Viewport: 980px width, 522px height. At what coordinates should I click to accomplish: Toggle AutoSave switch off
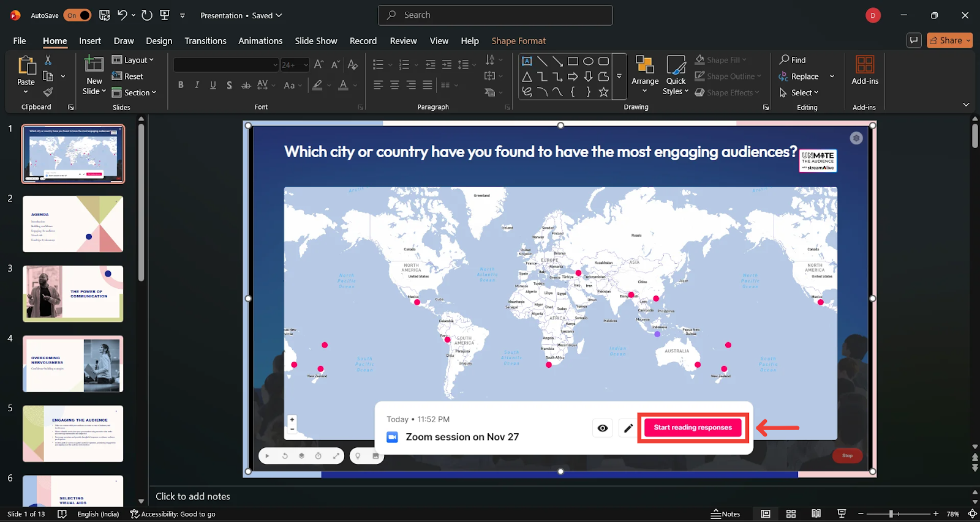(x=77, y=15)
